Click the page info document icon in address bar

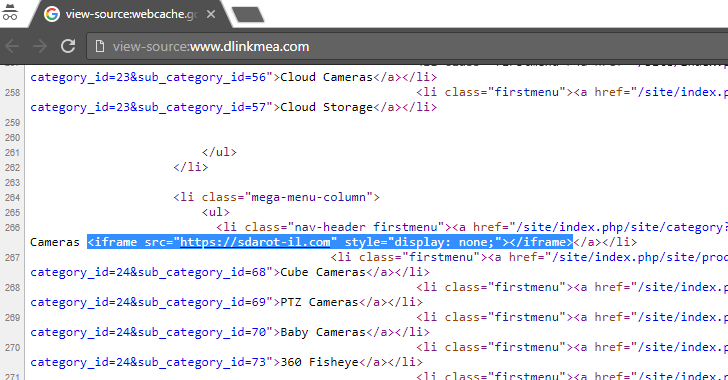tap(99, 46)
